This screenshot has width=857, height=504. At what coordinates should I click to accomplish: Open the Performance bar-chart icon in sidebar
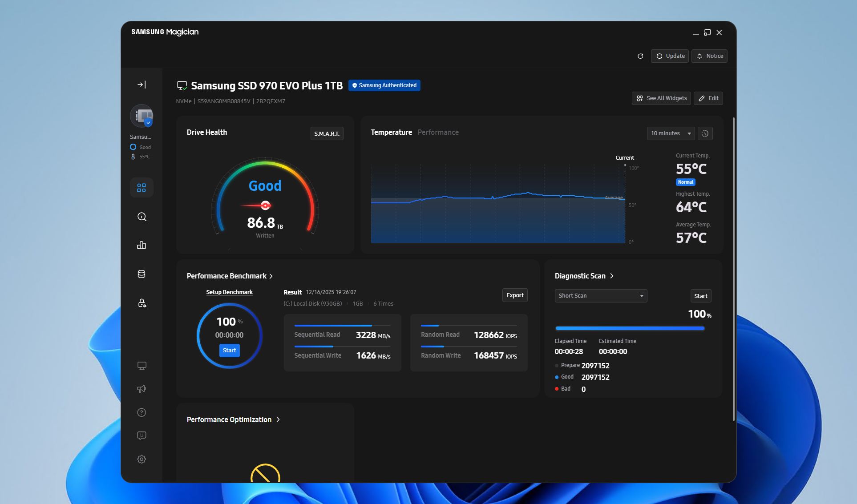(x=141, y=245)
